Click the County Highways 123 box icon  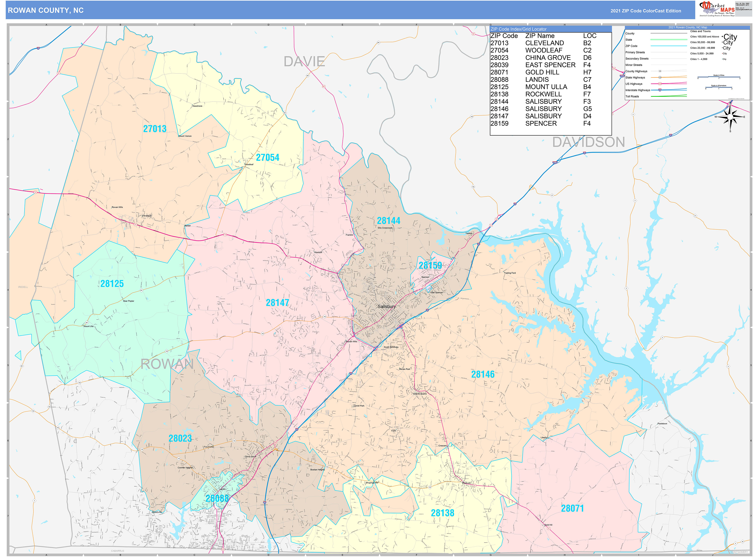(x=660, y=71)
